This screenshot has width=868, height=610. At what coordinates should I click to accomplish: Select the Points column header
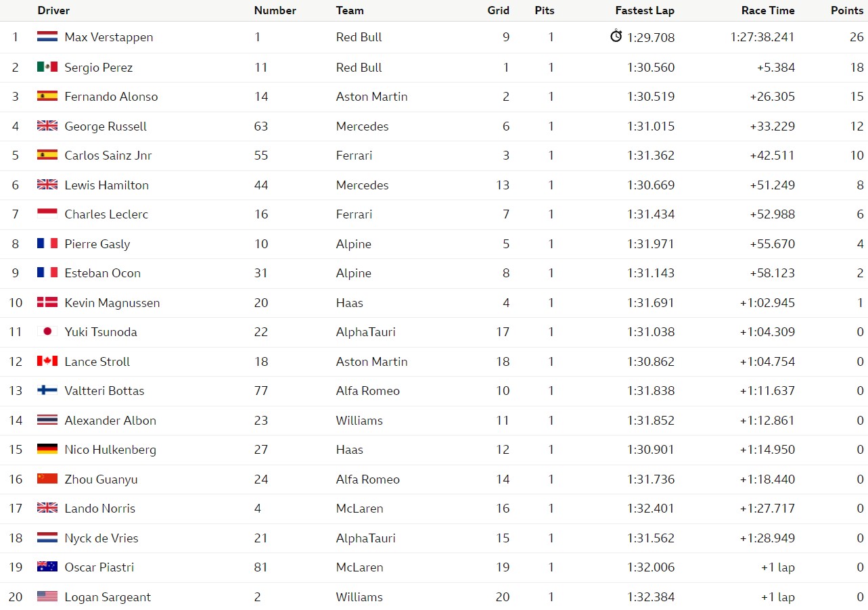point(847,10)
